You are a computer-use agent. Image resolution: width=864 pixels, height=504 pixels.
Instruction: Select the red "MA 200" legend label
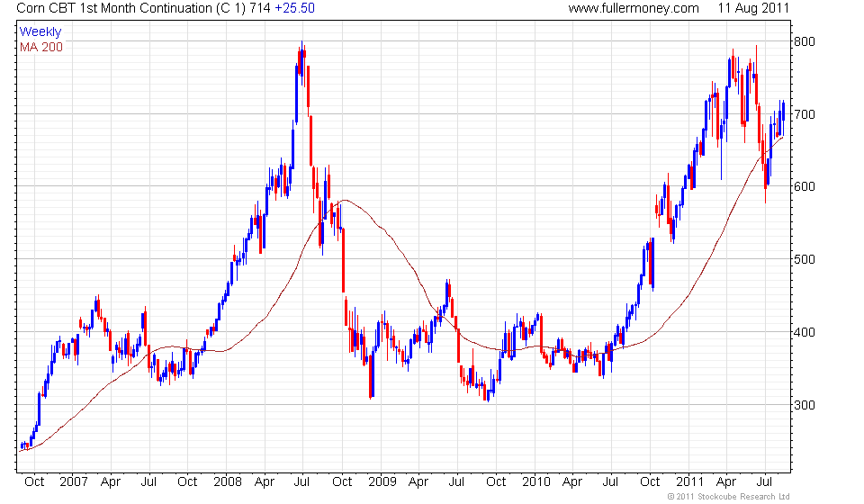[41, 48]
